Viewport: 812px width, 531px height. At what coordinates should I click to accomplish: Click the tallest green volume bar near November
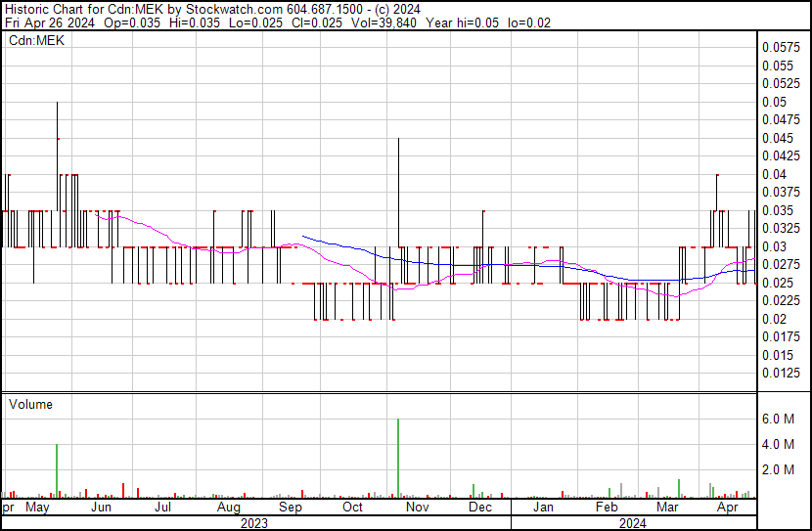click(398, 458)
